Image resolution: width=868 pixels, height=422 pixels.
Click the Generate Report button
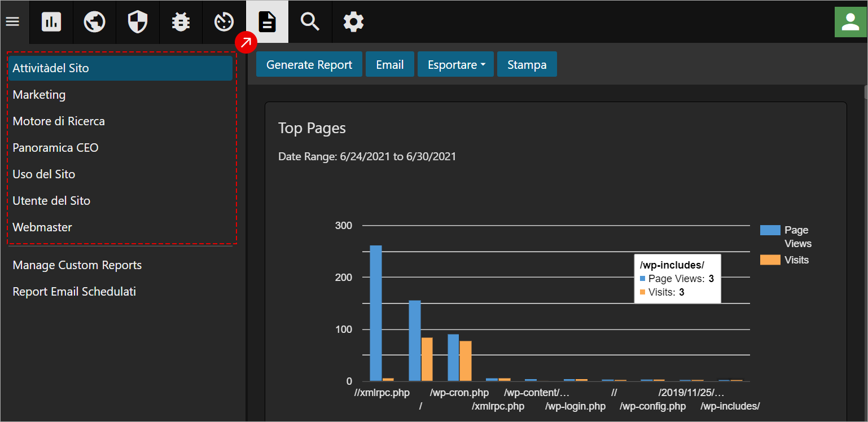(309, 64)
